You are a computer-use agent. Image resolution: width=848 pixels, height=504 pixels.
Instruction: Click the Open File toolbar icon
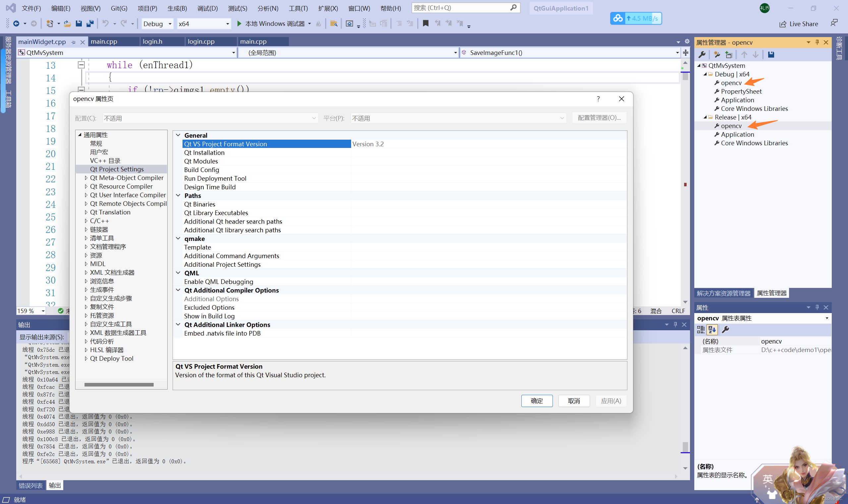[x=67, y=23]
